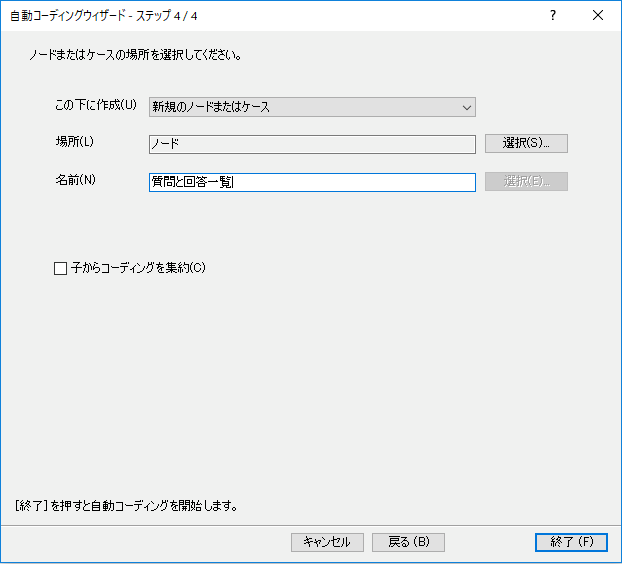Click the 子からコーディングを集約 label text
The height and width of the screenshot is (564, 622).
[x=138, y=268]
